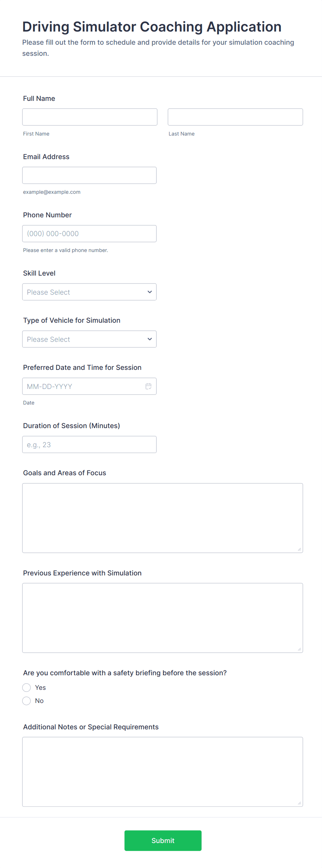This screenshot has height=868, width=322.
Task: Click the Email Address field
Action: [89, 175]
